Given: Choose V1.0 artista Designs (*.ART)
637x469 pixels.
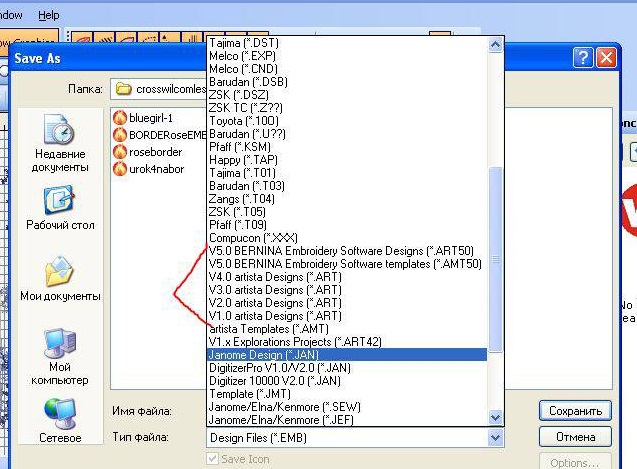Looking at the screenshot, I should [x=347, y=316].
